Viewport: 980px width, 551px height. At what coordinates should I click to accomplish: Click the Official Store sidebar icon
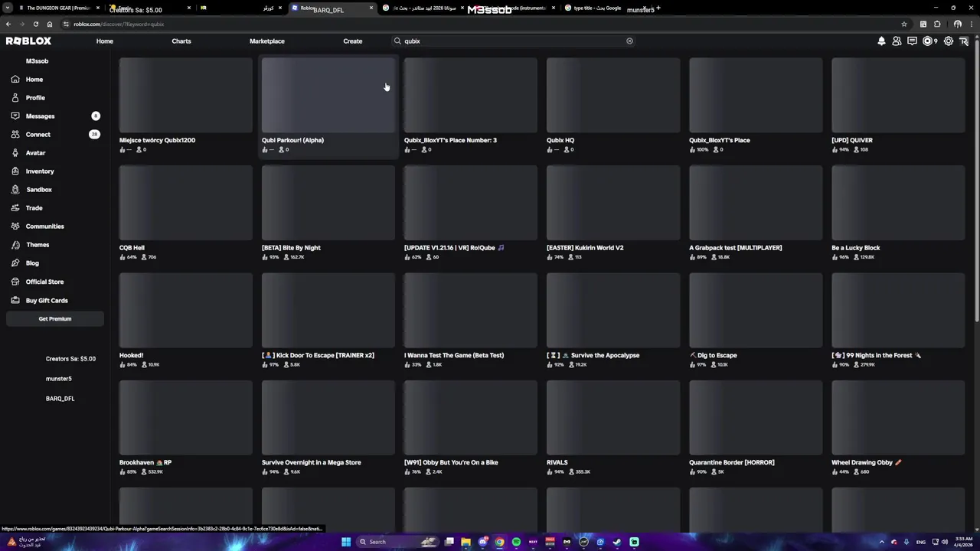(x=15, y=282)
